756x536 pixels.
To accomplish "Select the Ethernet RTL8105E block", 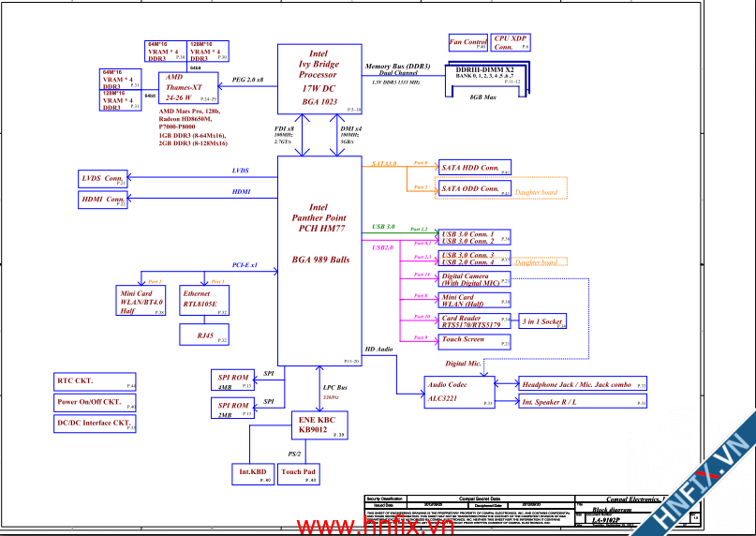I will [202, 300].
